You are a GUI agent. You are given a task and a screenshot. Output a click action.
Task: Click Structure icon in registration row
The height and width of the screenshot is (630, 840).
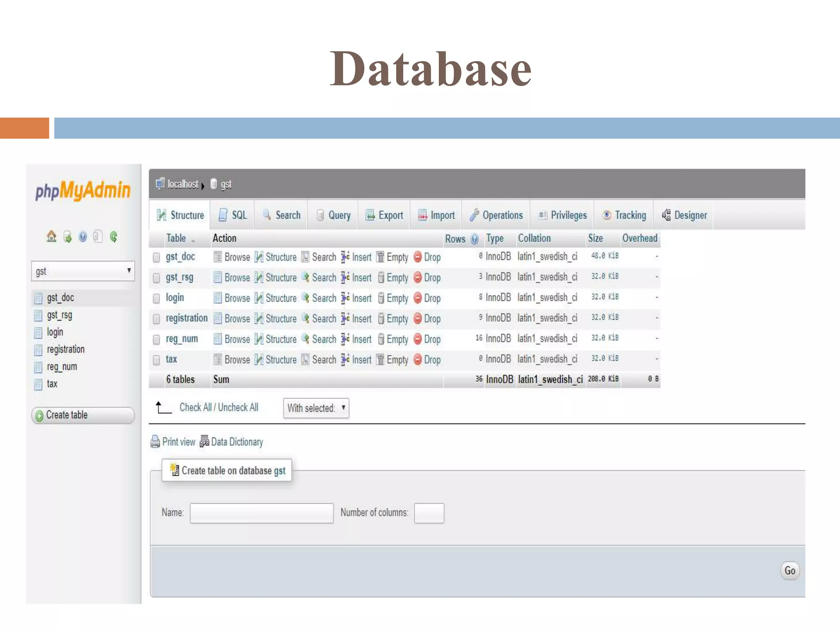[x=259, y=319]
